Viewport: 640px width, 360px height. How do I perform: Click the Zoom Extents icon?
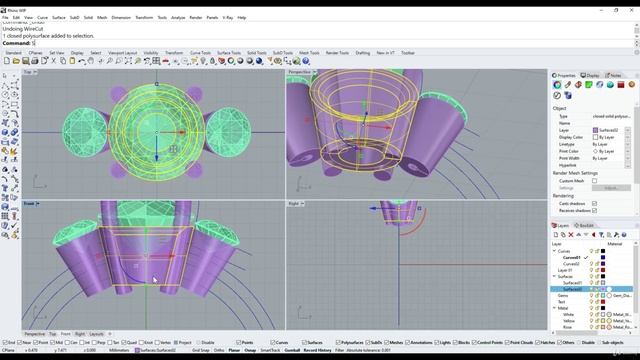point(128,61)
